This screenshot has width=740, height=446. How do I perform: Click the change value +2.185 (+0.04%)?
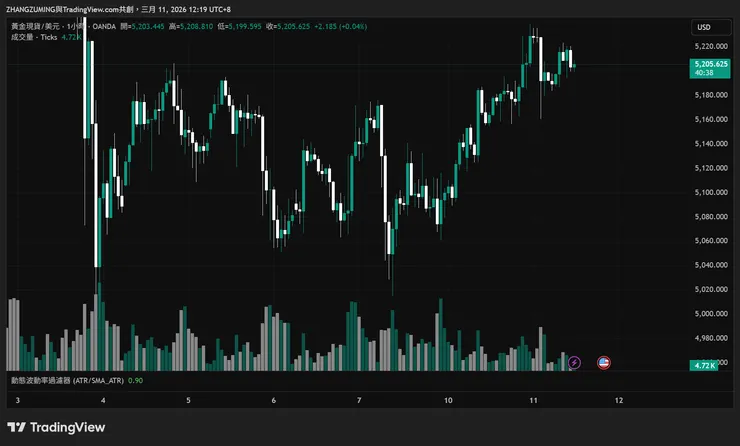pos(341,26)
